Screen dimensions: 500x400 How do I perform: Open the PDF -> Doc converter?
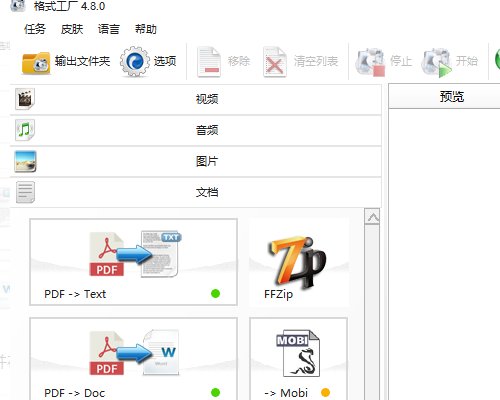[133, 359]
